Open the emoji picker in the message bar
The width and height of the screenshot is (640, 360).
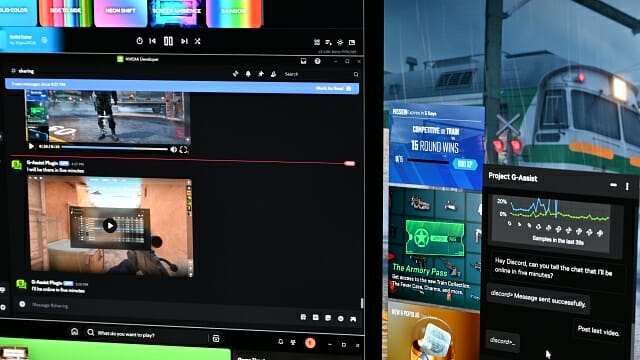point(341,318)
